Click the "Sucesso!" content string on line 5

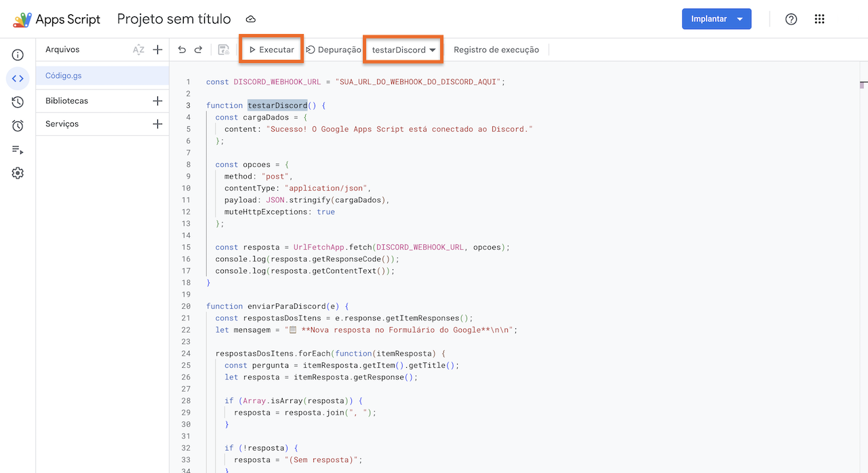tap(399, 129)
